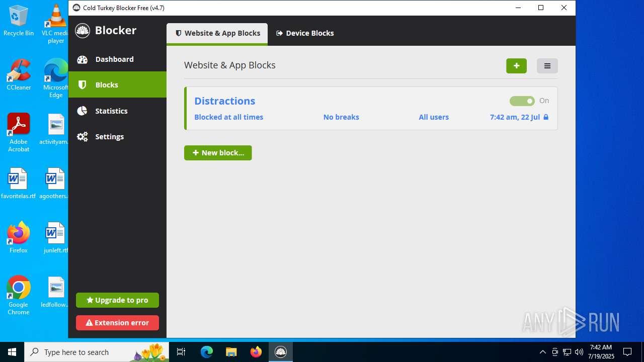Open the Statistics section
Viewport: 644px width, 362px height.
117,111
